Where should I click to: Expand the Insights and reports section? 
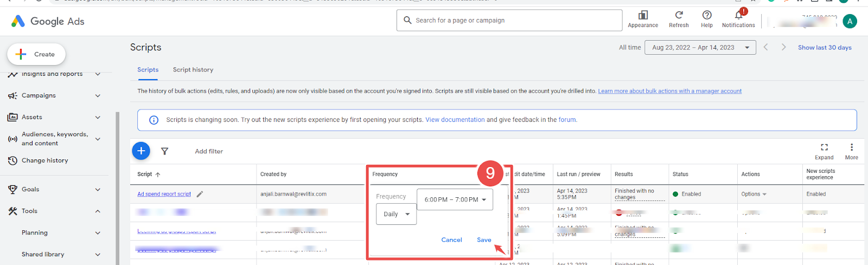(x=98, y=74)
